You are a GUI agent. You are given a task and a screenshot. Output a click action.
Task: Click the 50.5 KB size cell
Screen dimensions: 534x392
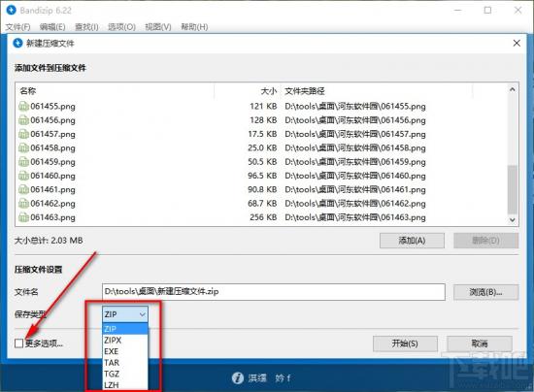[262, 162]
